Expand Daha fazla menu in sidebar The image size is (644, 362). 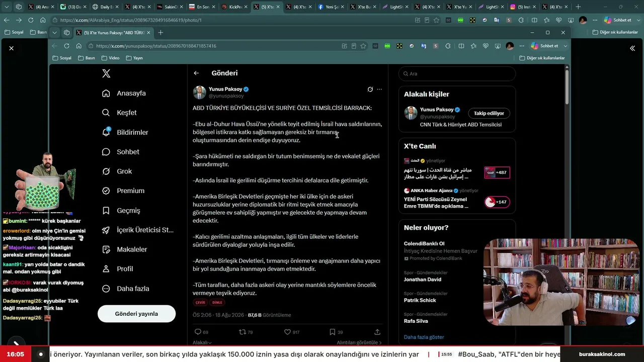[125, 289]
